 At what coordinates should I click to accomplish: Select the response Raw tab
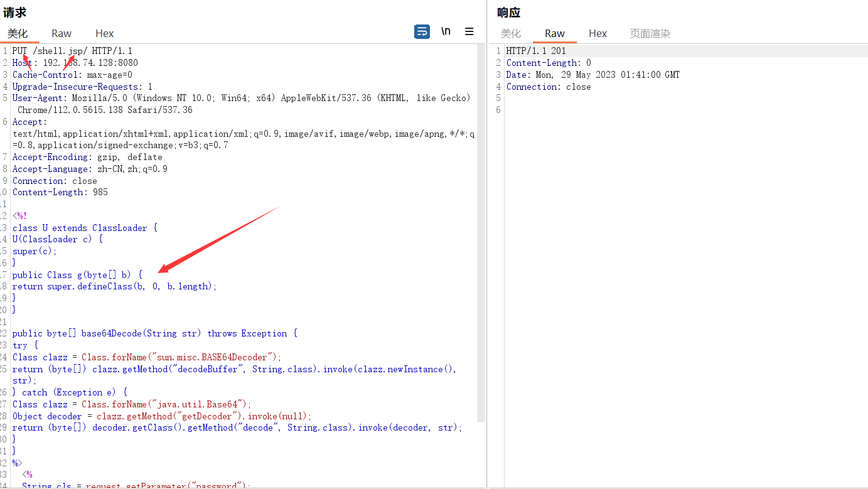coord(555,33)
